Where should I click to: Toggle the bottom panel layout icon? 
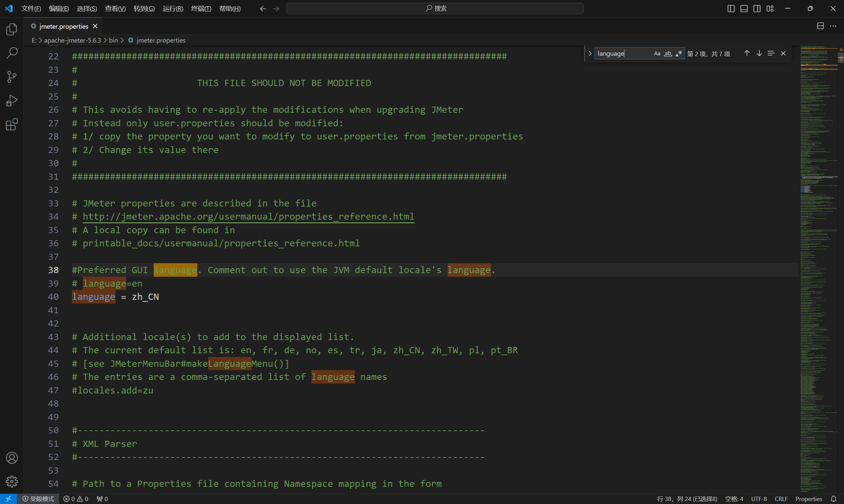744,9
